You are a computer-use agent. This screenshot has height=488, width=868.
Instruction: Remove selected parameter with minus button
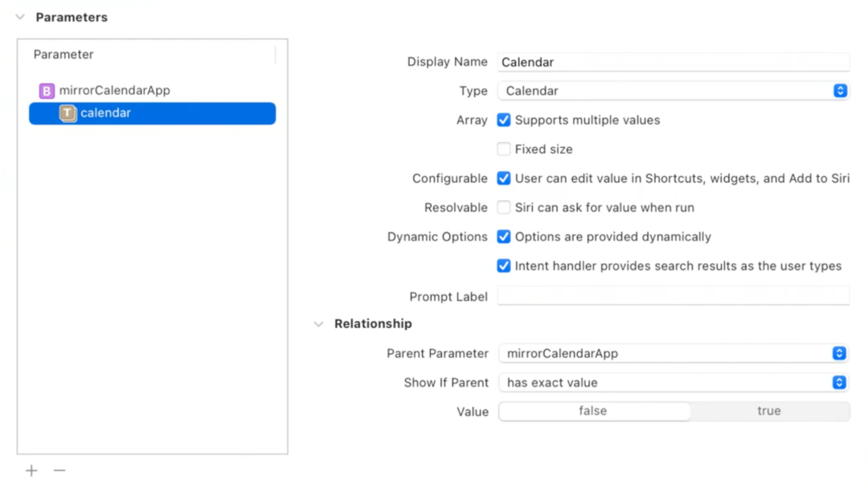(59, 470)
